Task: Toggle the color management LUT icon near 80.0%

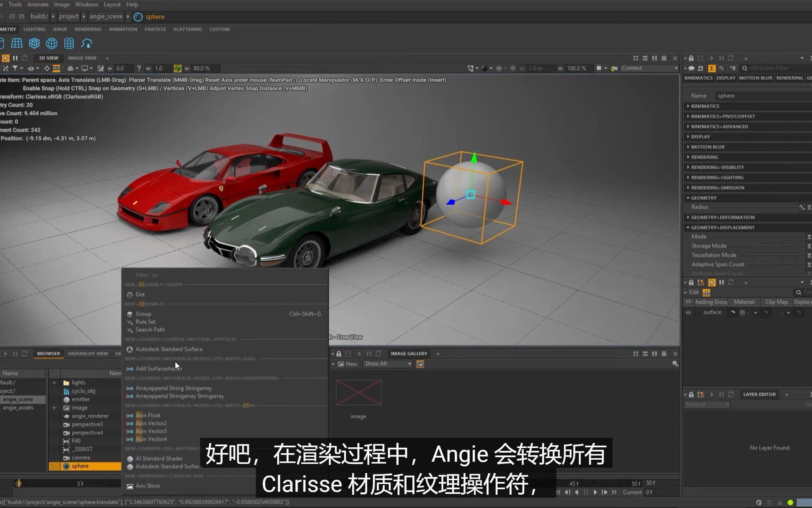Action: click(178, 68)
